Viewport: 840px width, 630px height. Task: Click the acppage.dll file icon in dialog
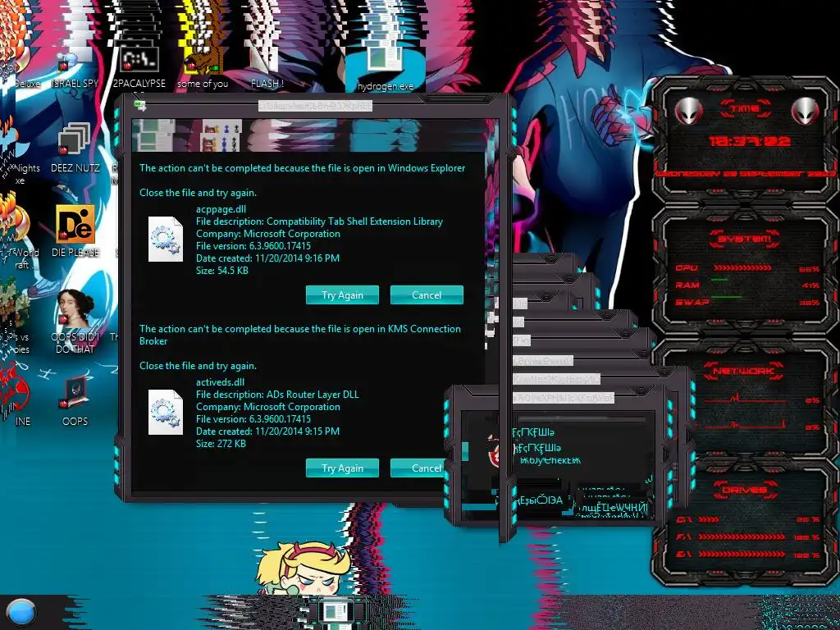click(166, 239)
